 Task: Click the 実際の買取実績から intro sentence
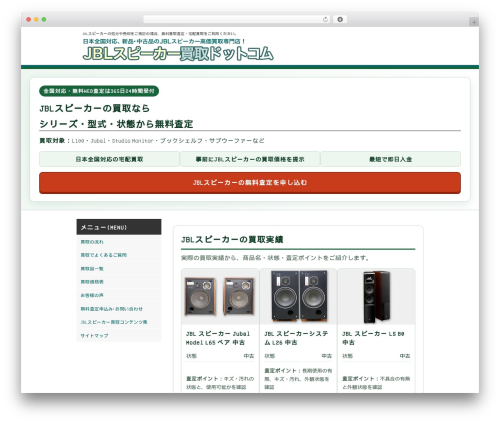pyautogui.click(x=275, y=258)
